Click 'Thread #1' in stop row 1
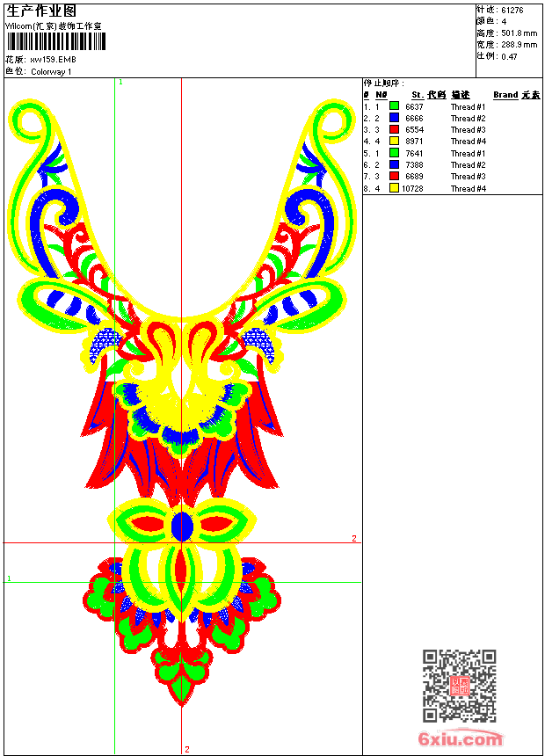545x756 pixels. [468, 106]
